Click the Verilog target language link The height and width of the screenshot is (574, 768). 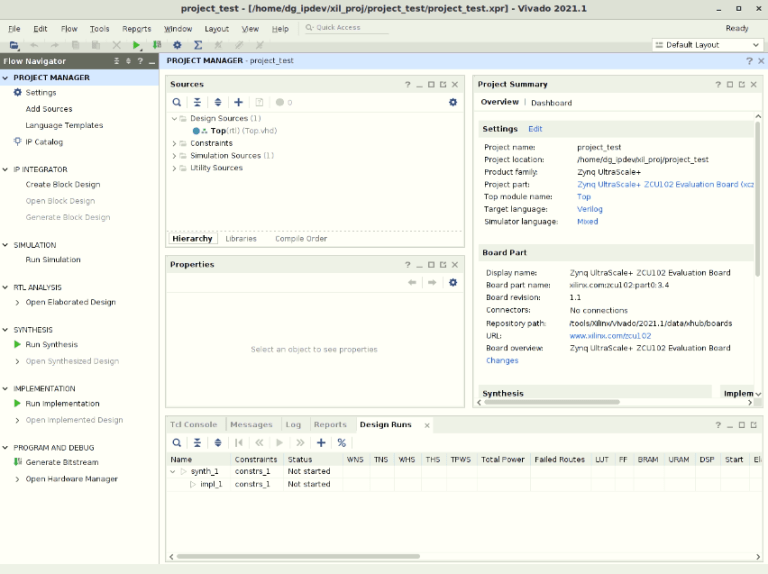coord(590,209)
